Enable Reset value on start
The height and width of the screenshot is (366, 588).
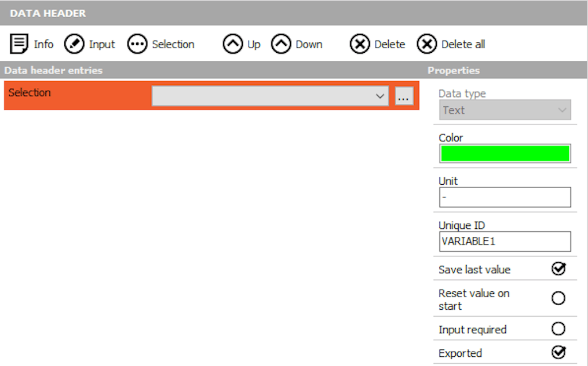pyautogui.click(x=558, y=298)
